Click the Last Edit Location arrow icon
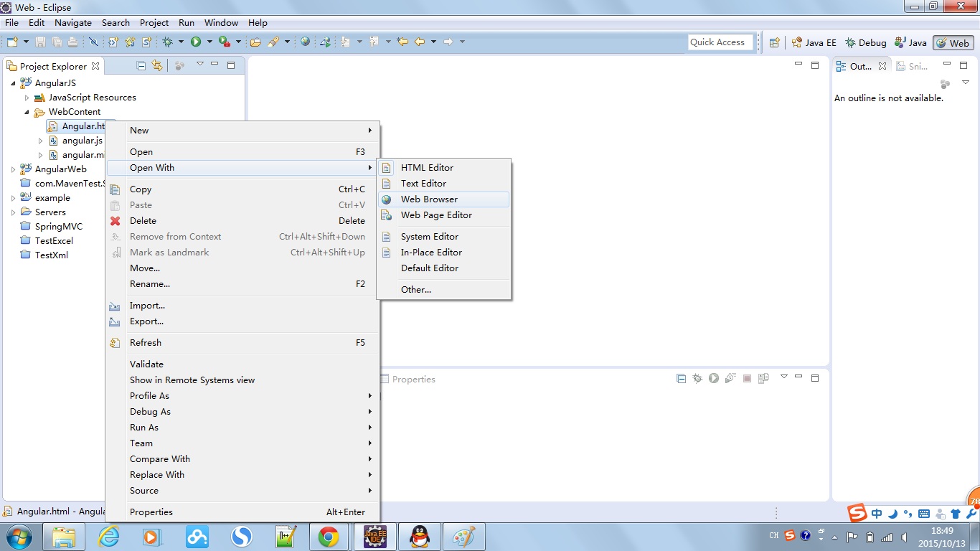 coord(402,42)
